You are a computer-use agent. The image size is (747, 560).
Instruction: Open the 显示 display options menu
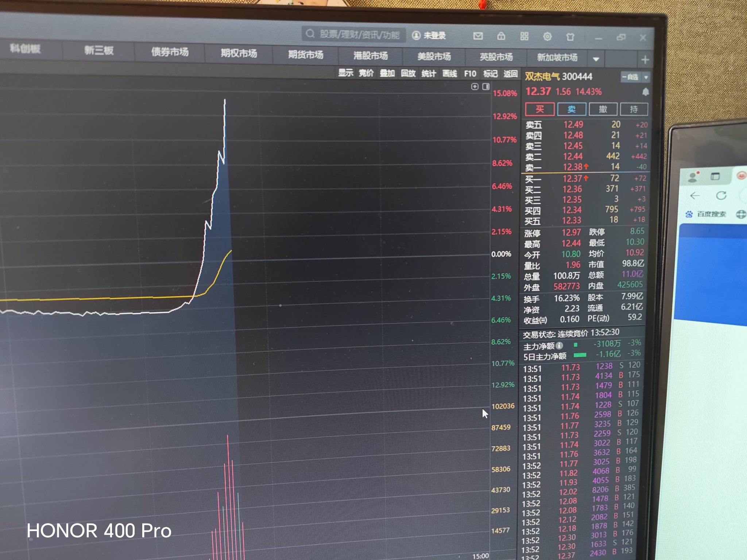pyautogui.click(x=345, y=73)
